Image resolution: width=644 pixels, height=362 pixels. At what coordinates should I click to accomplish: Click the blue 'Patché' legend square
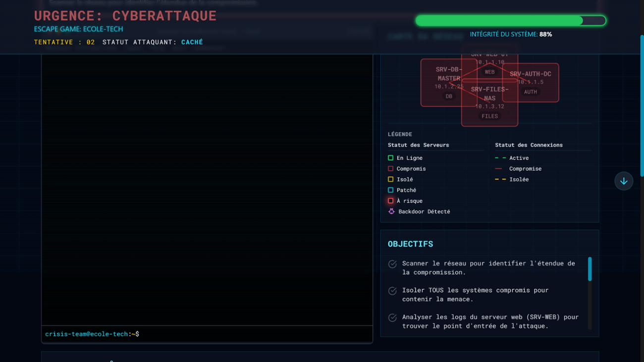point(390,190)
